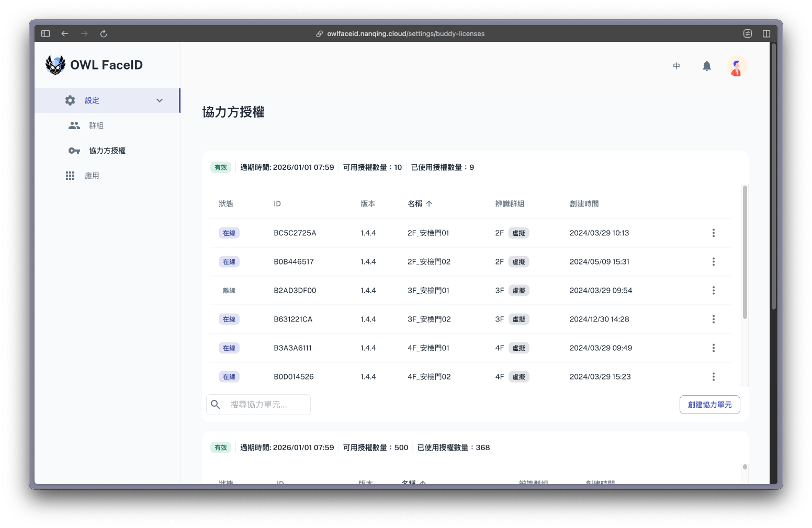Click the notification bell icon

[x=706, y=66]
